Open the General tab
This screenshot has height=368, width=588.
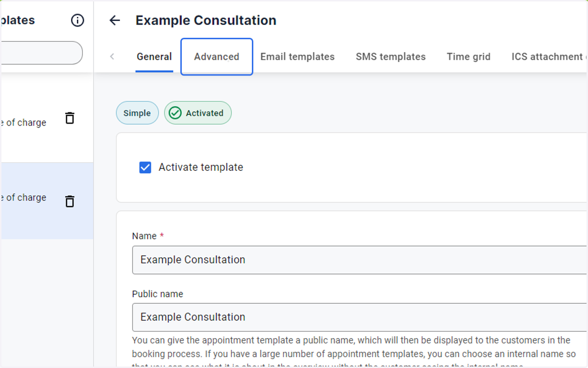pyautogui.click(x=154, y=56)
